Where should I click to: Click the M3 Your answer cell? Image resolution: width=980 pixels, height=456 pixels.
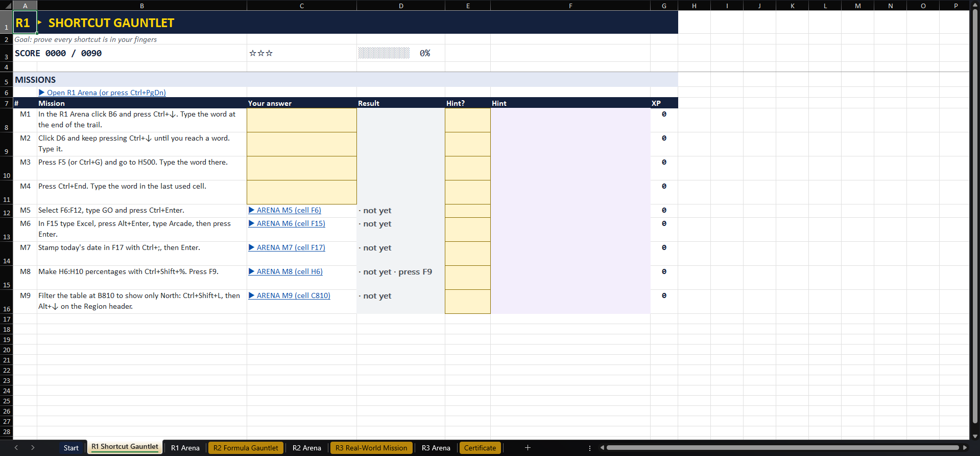click(x=302, y=168)
